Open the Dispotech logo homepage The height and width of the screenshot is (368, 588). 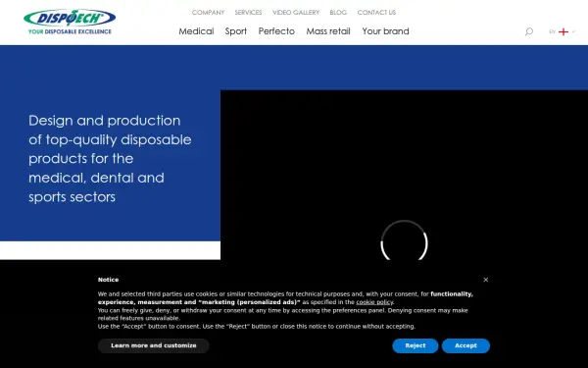point(70,22)
